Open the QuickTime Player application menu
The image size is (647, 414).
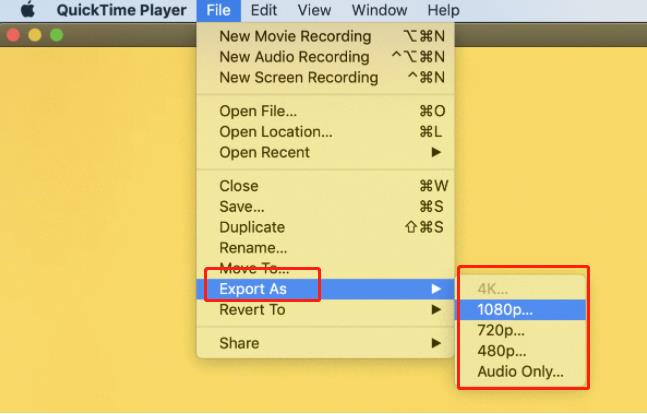click(x=121, y=10)
